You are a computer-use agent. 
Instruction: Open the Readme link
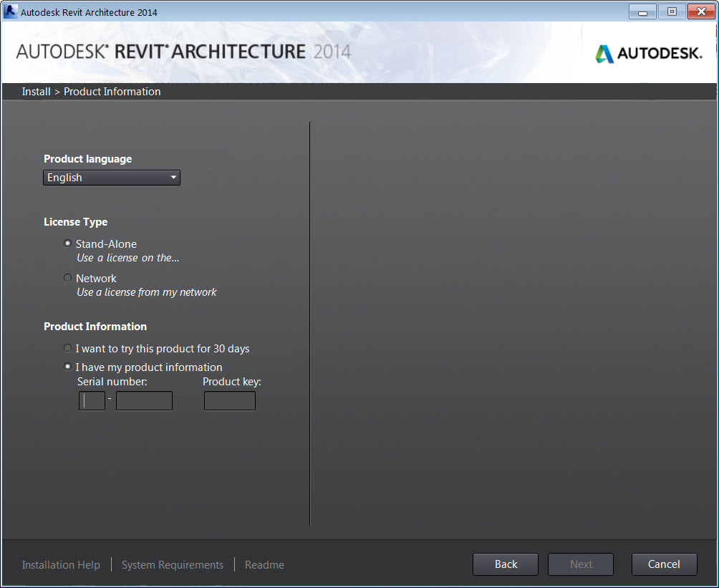tap(264, 564)
